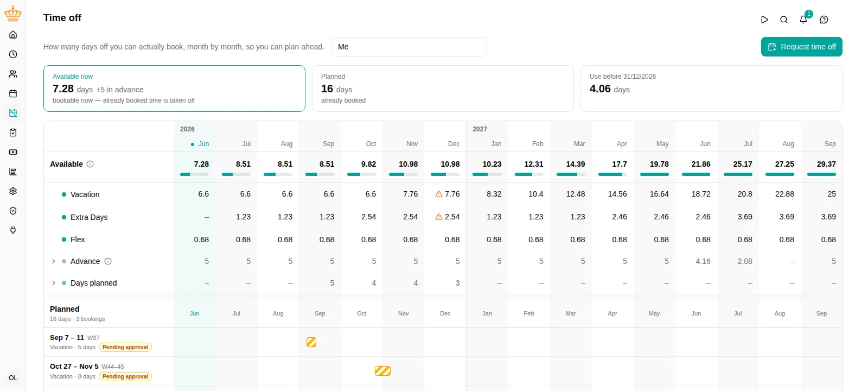Image resolution: width=868 pixels, height=391 pixels.
Task: Open the clipboard check icon in the sidebar
Action: coord(13,133)
